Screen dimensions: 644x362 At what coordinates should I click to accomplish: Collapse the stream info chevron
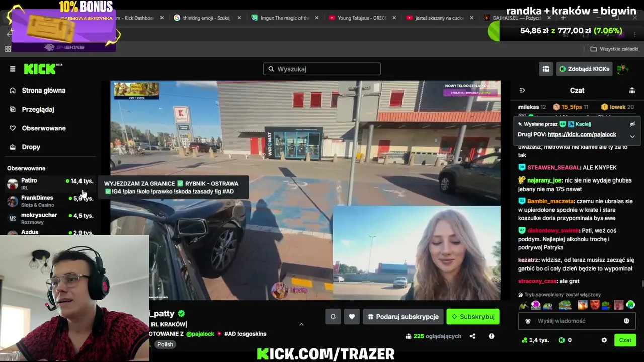pyautogui.click(x=301, y=324)
